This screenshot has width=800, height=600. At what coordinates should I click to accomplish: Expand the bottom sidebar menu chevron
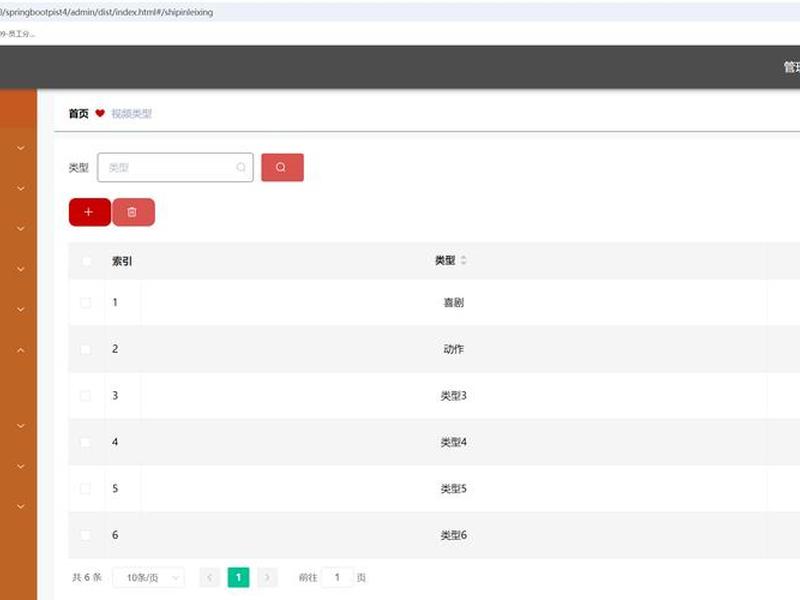pyautogui.click(x=21, y=506)
